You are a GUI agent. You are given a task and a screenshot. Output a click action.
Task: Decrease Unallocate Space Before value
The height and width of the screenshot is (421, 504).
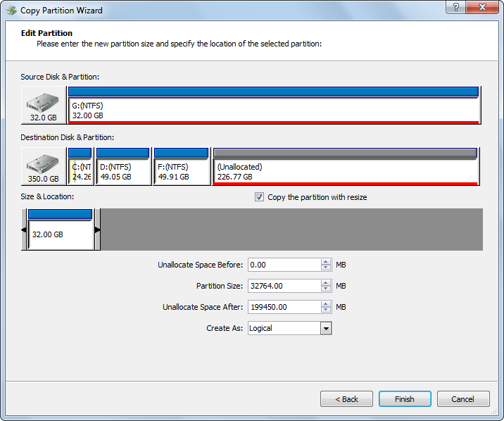point(326,268)
